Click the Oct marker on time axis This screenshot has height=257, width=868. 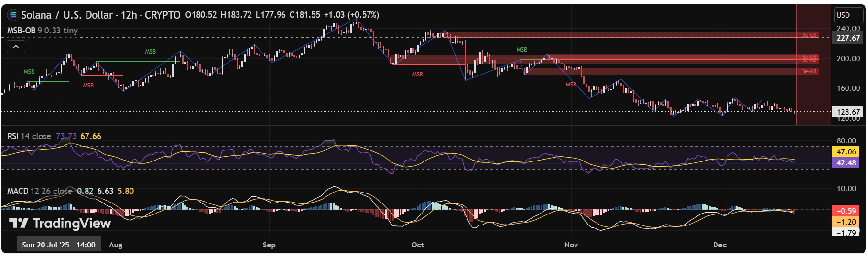click(x=418, y=245)
